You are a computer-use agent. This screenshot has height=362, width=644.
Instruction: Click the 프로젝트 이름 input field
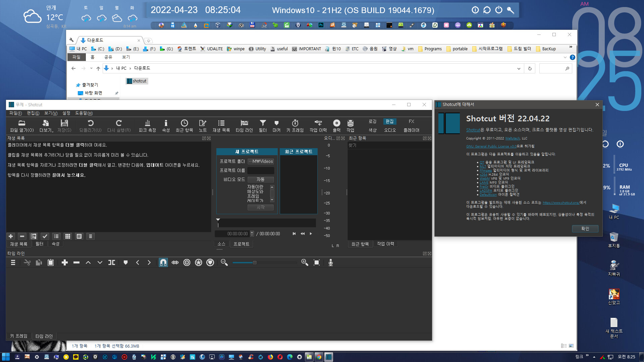coord(261,170)
